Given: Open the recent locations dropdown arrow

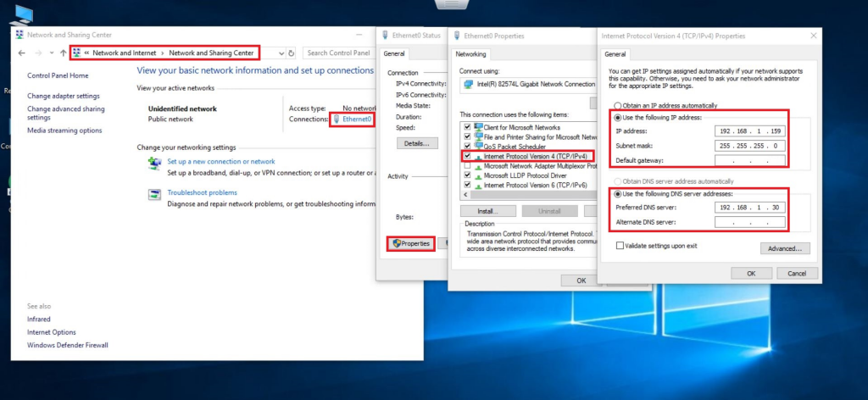Looking at the screenshot, I should (50, 53).
